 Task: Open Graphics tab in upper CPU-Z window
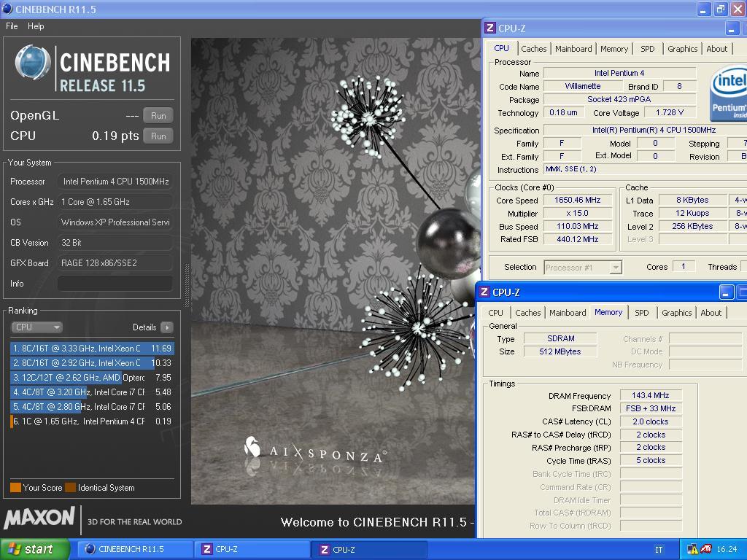(682, 49)
